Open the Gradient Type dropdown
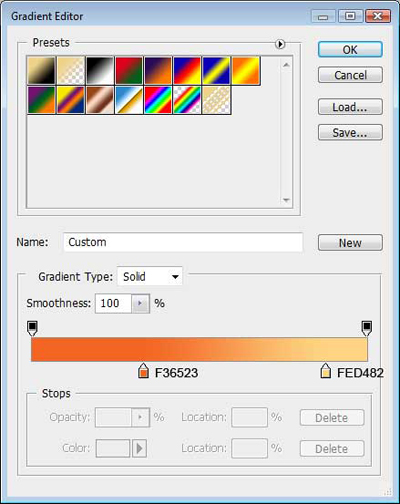The width and height of the screenshot is (400, 504). pos(150,276)
